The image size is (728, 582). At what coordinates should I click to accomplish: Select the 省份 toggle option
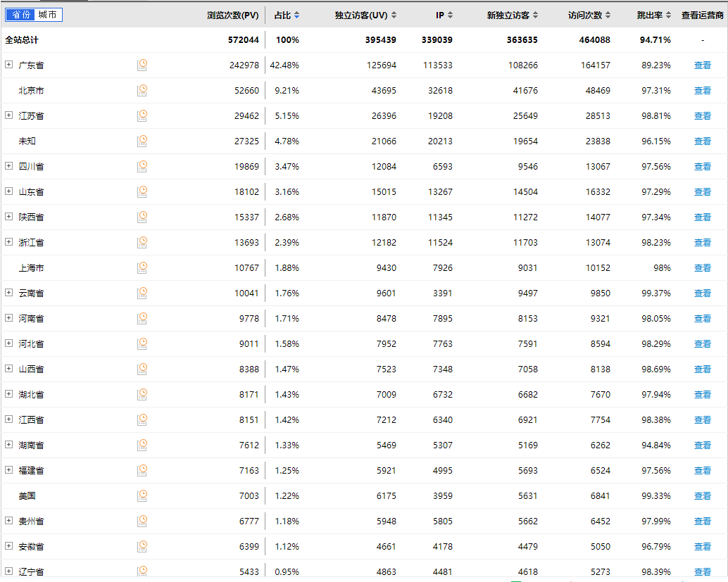20,15
